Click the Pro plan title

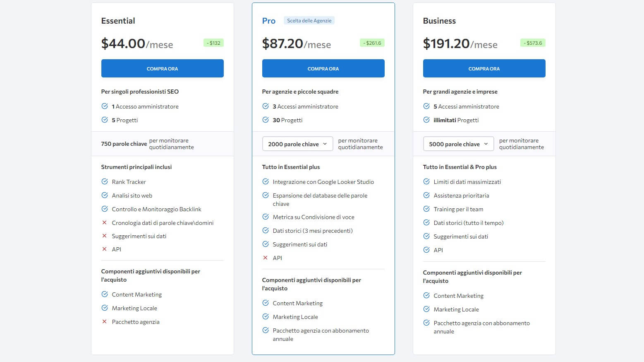(269, 21)
